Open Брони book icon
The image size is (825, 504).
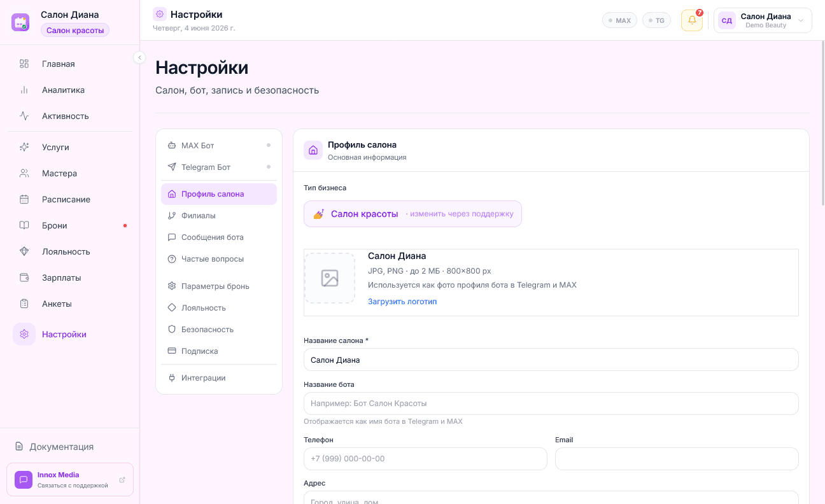coord(24,225)
